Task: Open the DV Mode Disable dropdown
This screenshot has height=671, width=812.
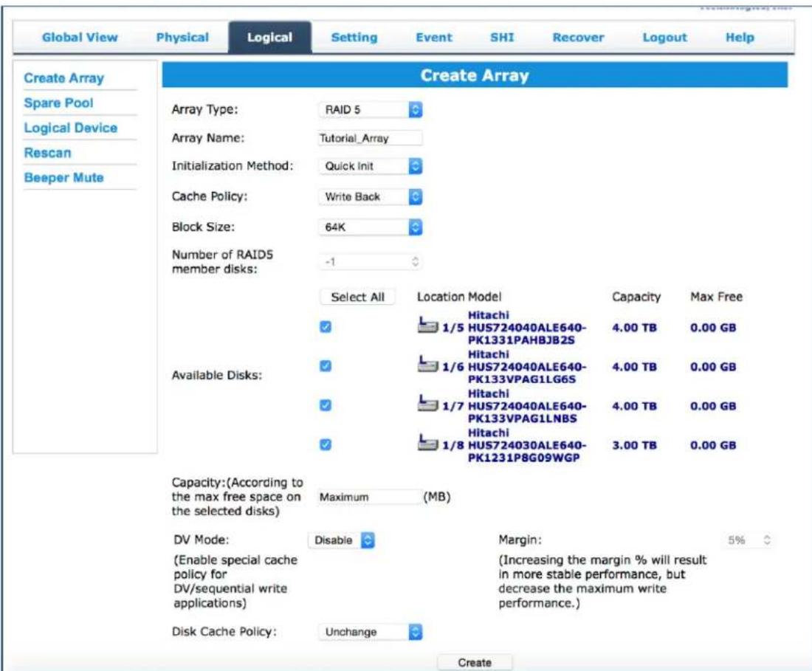Action: [341, 540]
